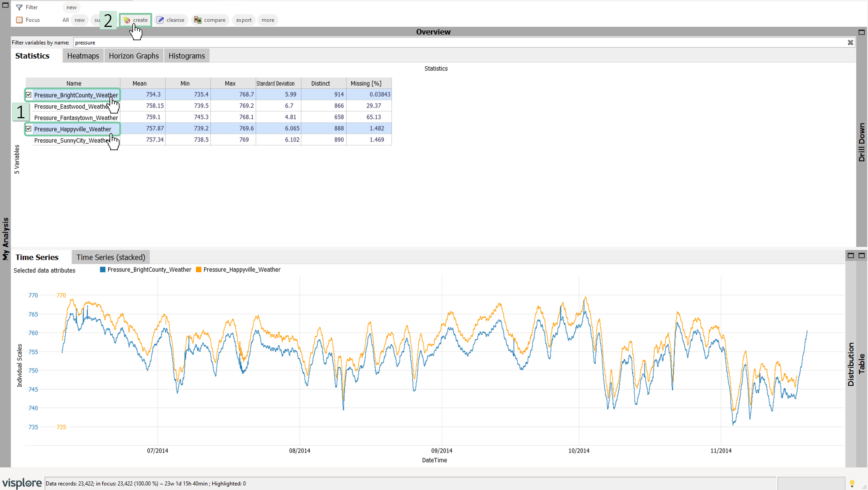Switch to the Horizon Graphs tab

134,56
